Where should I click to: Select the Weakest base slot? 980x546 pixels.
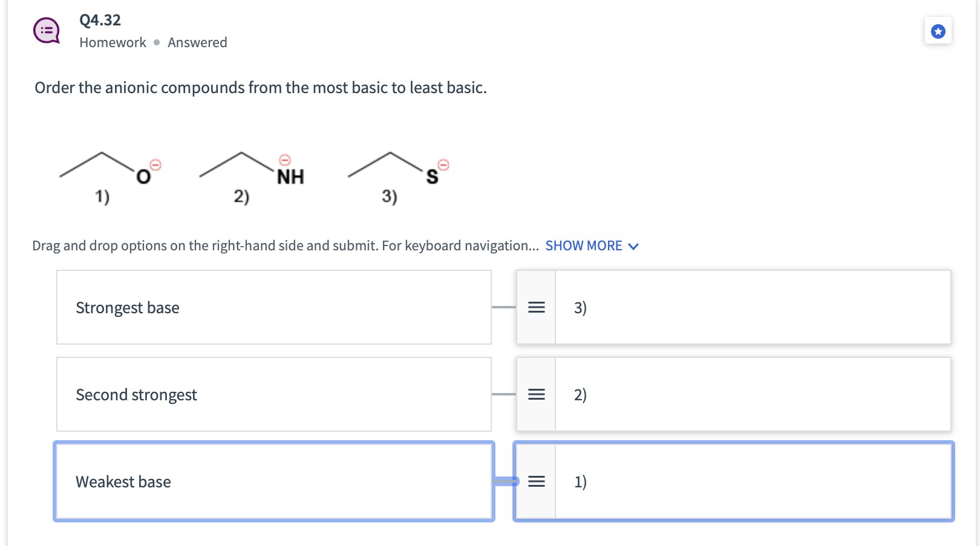[x=273, y=481]
